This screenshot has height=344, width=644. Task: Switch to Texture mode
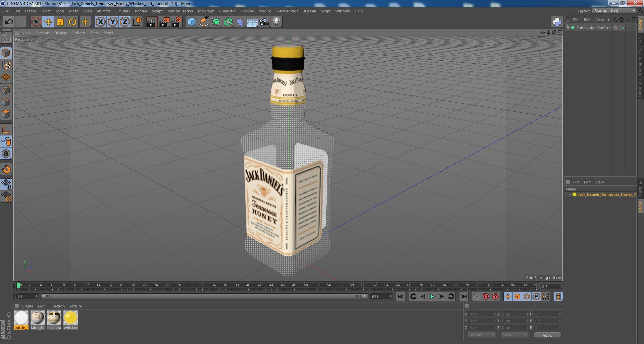tap(6, 65)
